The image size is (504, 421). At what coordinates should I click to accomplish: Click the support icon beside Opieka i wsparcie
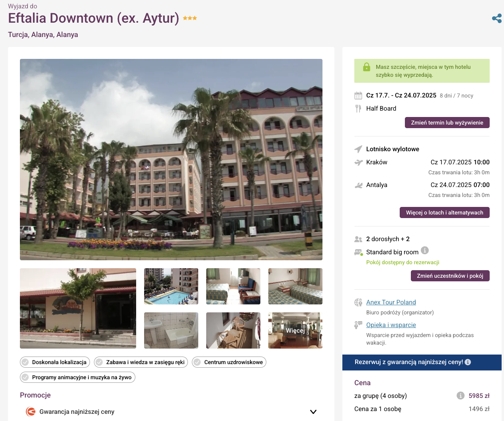click(x=358, y=325)
